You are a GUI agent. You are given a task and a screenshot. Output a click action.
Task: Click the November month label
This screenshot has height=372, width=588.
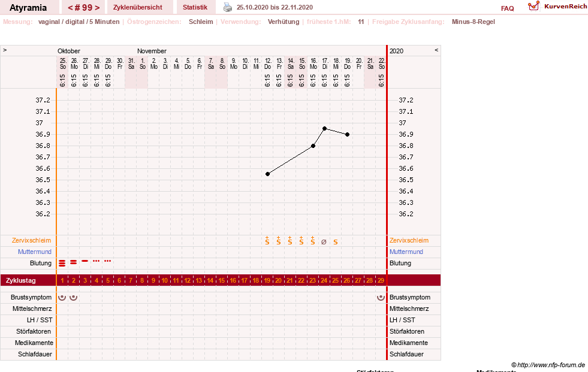coord(152,51)
